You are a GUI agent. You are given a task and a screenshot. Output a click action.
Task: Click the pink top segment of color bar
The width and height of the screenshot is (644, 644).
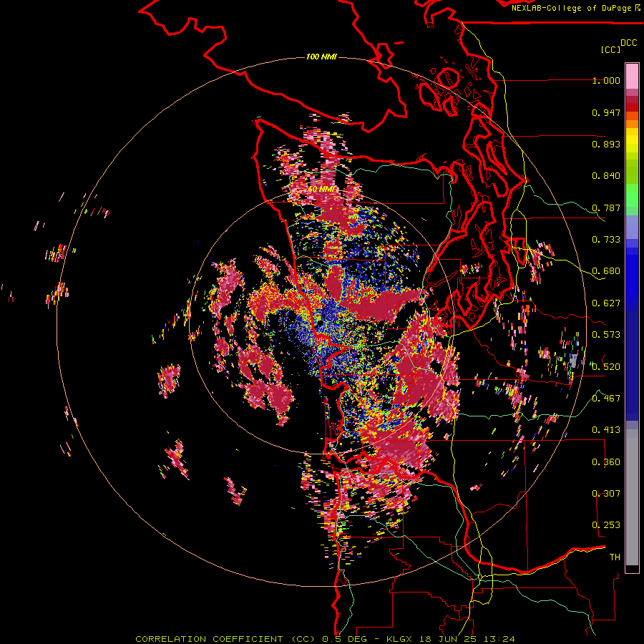click(x=632, y=76)
